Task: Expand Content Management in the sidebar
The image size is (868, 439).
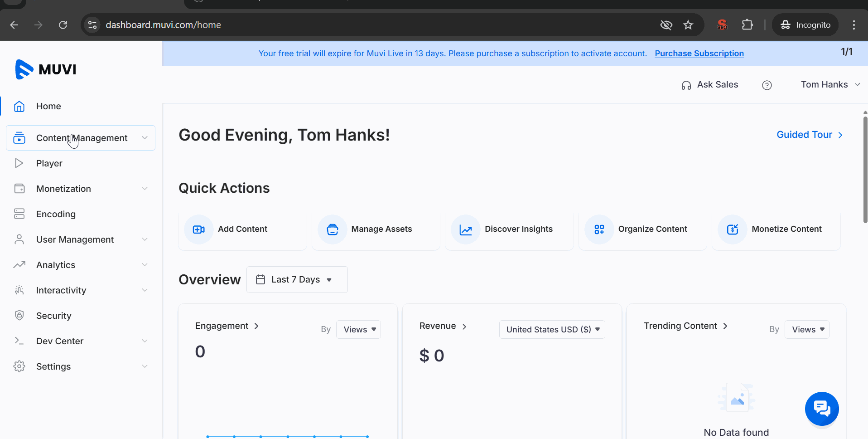Action: click(81, 138)
